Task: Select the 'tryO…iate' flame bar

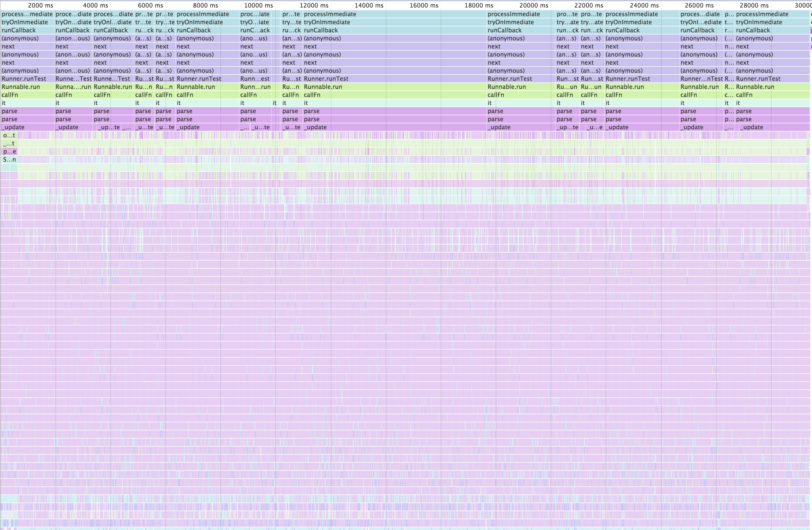Action: [255, 22]
